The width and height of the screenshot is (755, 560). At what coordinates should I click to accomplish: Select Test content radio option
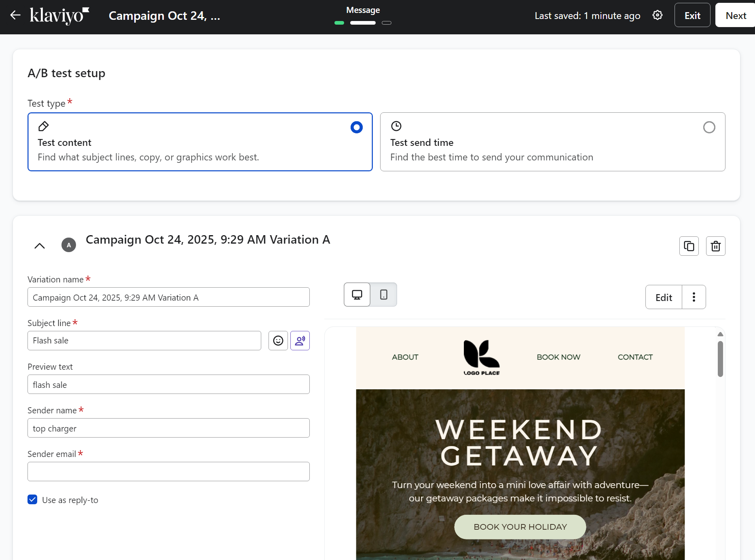pyautogui.click(x=356, y=127)
